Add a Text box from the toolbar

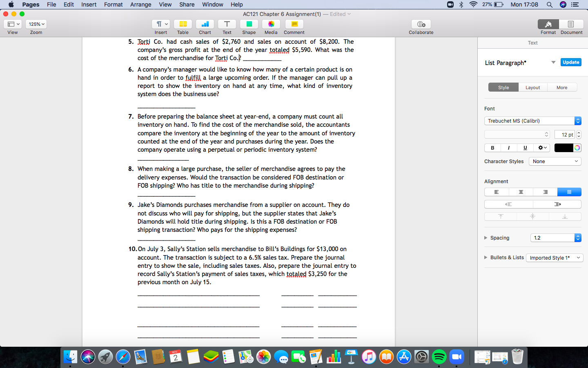click(227, 27)
